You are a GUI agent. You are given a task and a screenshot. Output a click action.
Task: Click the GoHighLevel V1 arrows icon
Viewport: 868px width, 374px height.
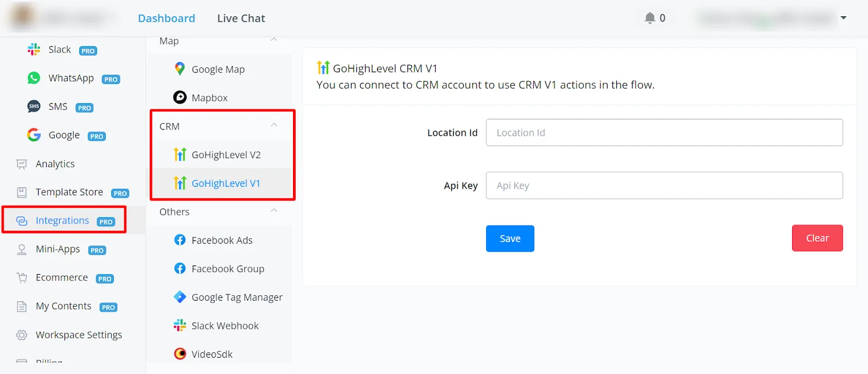180,183
